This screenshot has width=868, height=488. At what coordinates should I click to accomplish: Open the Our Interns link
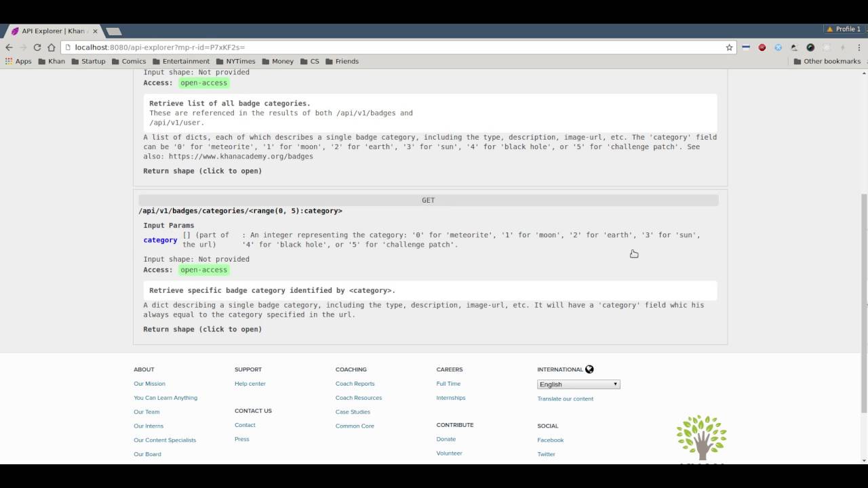tap(149, 426)
